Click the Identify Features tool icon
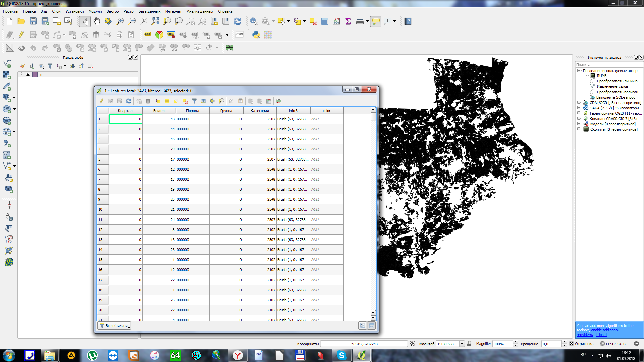The image size is (644, 362). click(x=254, y=21)
